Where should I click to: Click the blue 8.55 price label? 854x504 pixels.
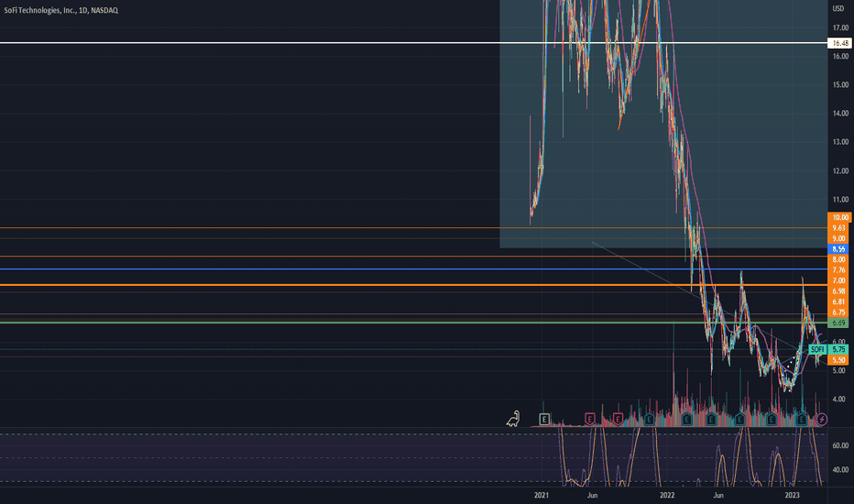[838, 249]
